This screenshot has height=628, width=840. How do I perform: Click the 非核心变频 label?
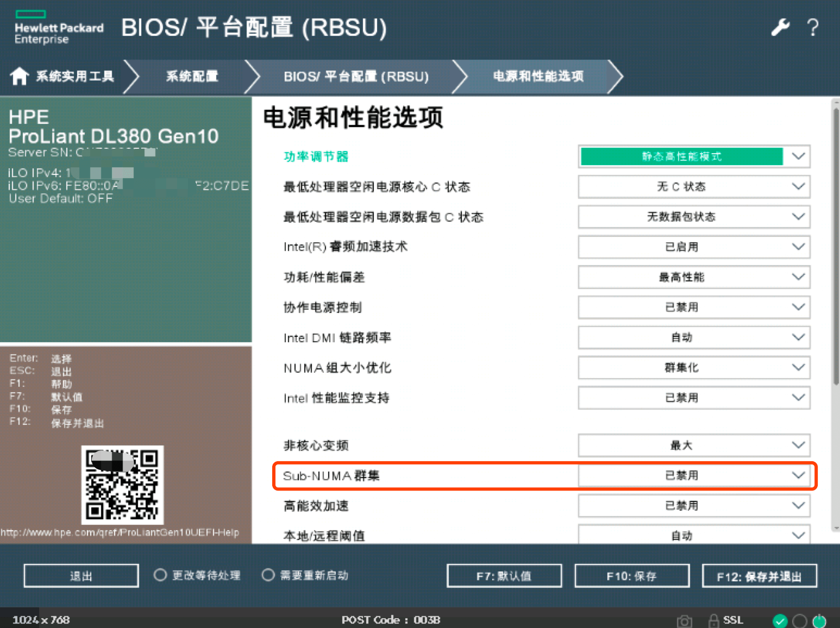316,445
